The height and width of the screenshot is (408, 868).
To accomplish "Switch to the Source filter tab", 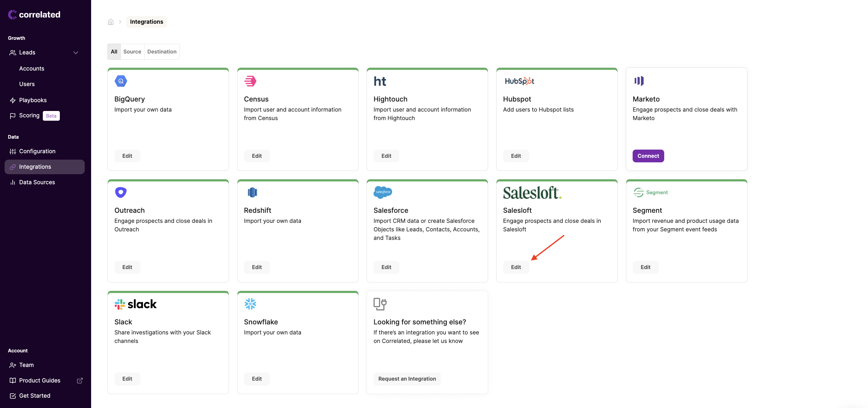I will [132, 52].
